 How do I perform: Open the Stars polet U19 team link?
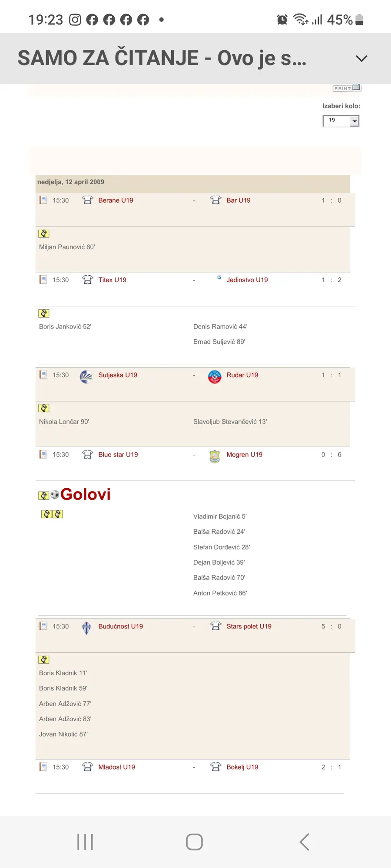coord(249,626)
